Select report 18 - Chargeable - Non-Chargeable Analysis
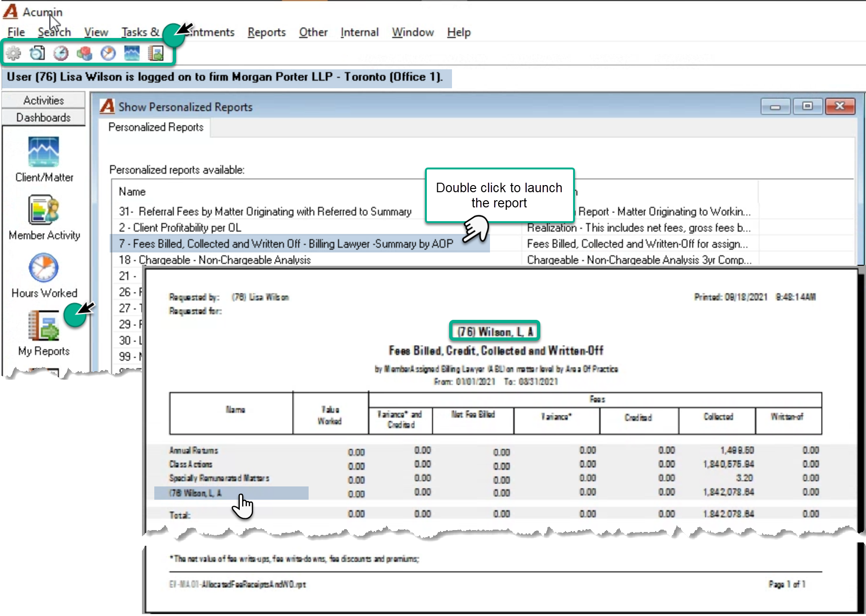This screenshot has height=616, width=866. [x=215, y=260]
